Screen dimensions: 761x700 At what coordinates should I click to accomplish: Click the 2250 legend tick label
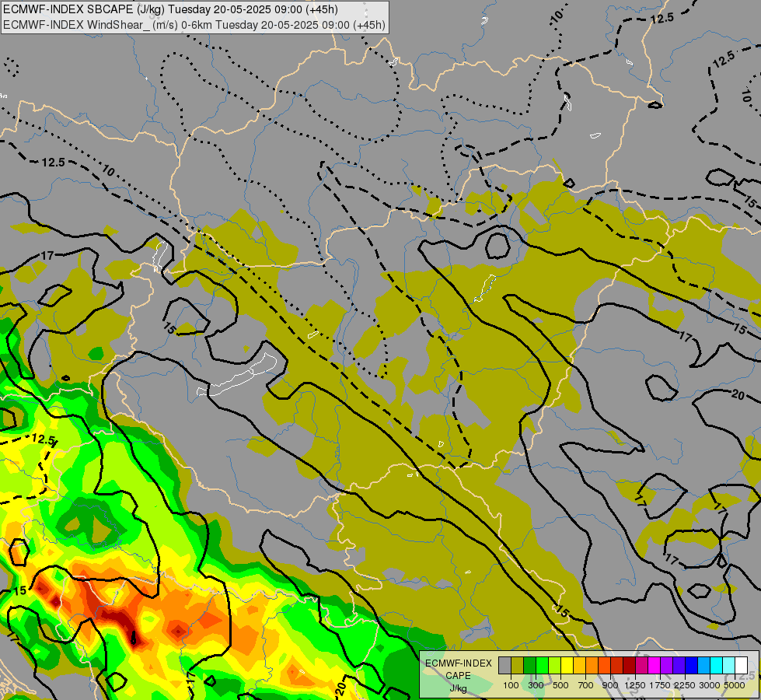684,685
